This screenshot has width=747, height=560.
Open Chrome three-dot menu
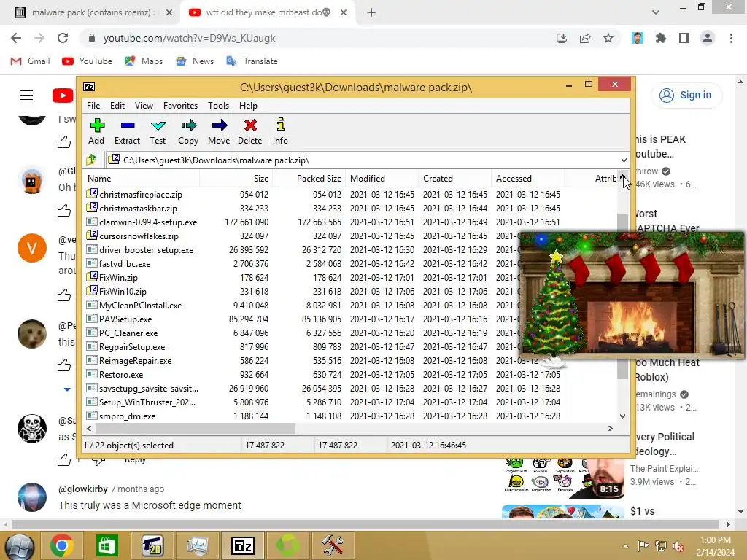(x=731, y=38)
